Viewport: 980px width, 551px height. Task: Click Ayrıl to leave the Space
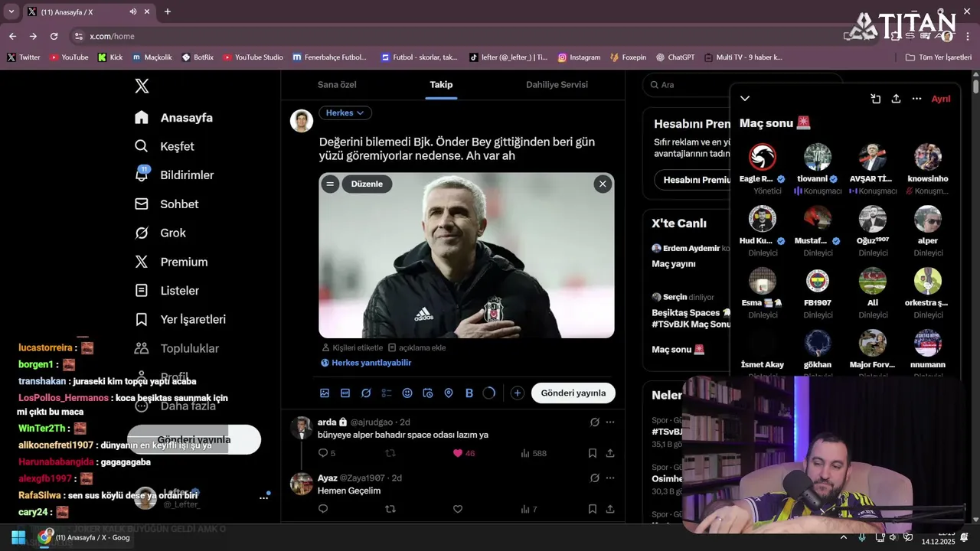(941, 99)
